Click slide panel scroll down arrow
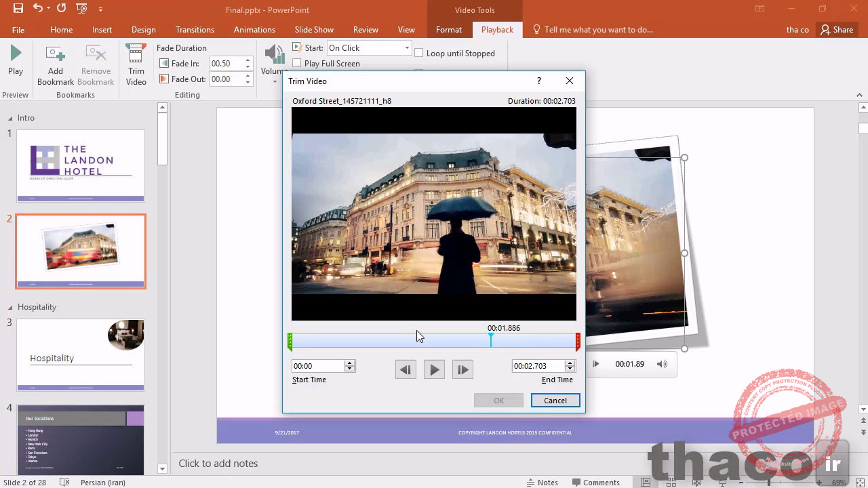 pyautogui.click(x=162, y=468)
